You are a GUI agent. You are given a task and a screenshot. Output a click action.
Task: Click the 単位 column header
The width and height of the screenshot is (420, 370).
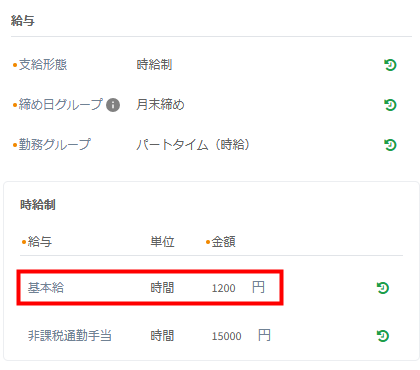coord(162,242)
